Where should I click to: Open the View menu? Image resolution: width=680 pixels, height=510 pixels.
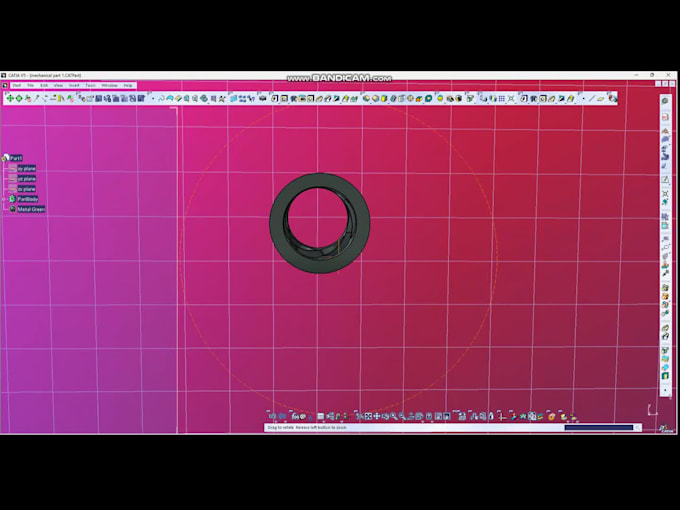pos(58,85)
